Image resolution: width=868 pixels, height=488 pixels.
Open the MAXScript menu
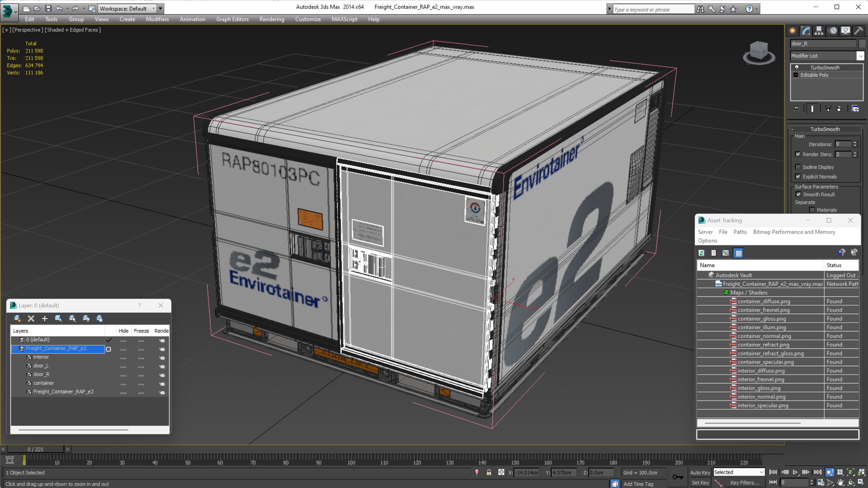click(344, 19)
